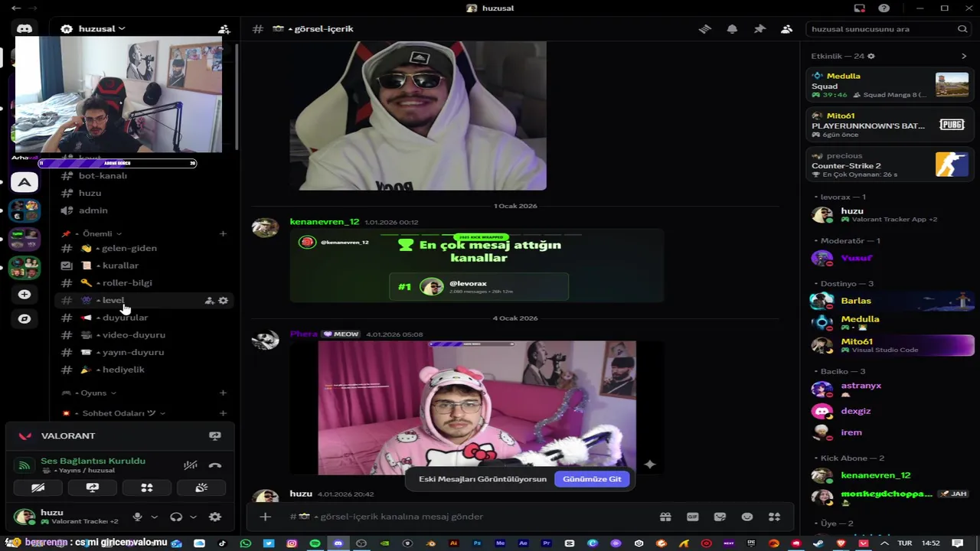Send a gift icon in message bar
This screenshot has height=551, width=980.
pyautogui.click(x=665, y=517)
